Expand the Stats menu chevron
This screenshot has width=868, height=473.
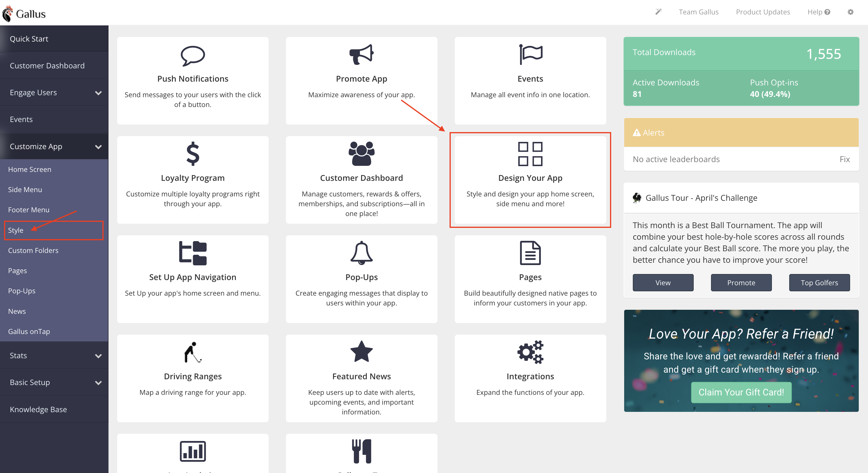98,356
